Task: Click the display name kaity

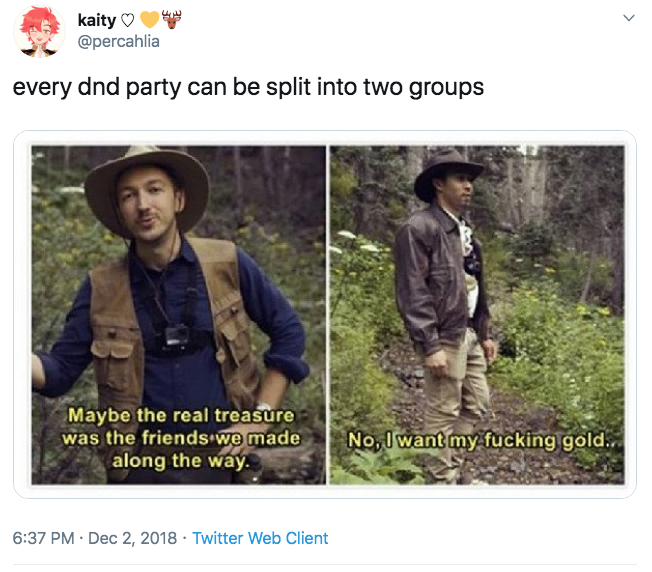Action: pyautogui.click(x=96, y=20)
